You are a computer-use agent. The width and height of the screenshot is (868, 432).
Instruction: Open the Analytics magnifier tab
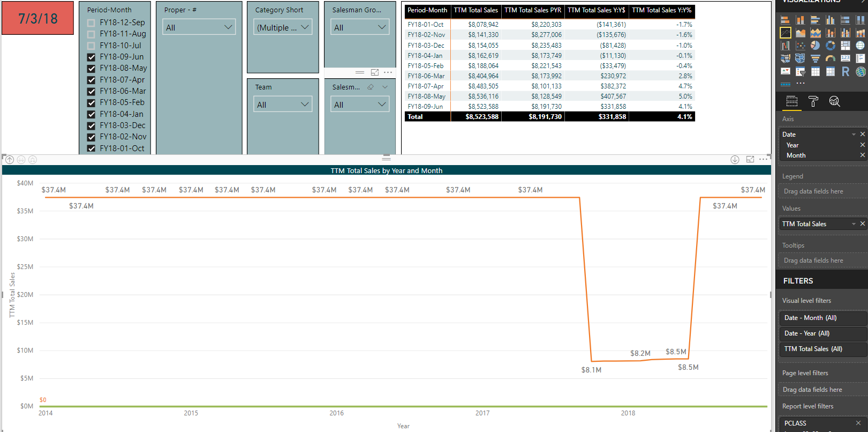click(x=834, y=101)
